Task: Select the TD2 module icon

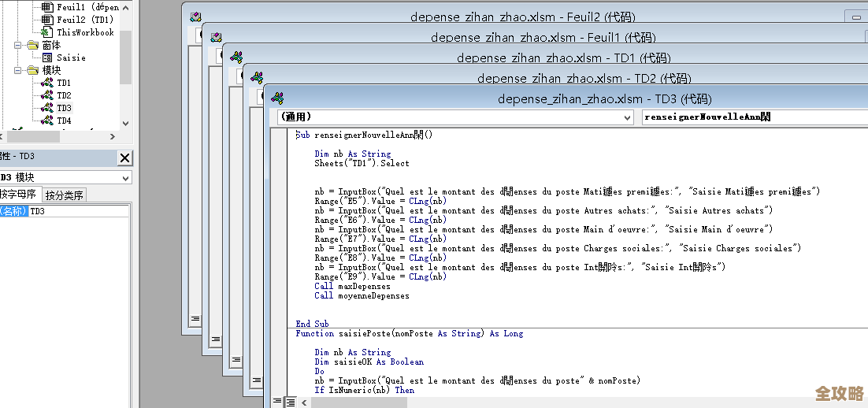Action: tap(46, 95)
